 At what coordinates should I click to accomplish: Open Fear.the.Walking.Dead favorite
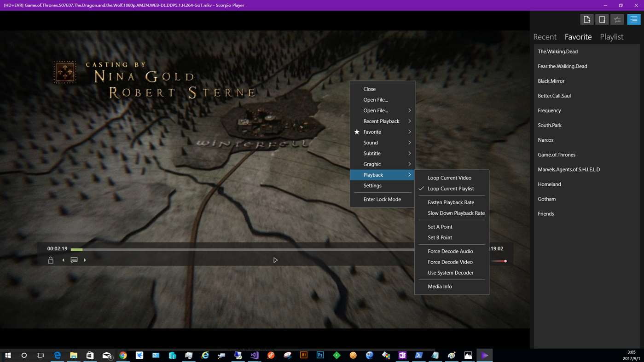(587, 66)
